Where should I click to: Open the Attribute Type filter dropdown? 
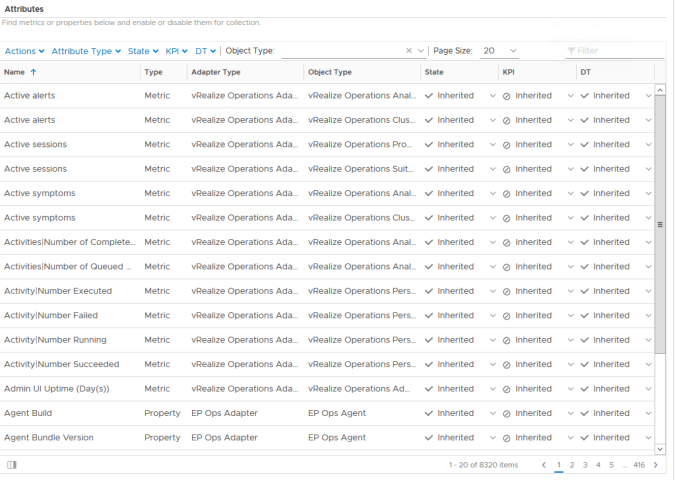tap(86, 51)
